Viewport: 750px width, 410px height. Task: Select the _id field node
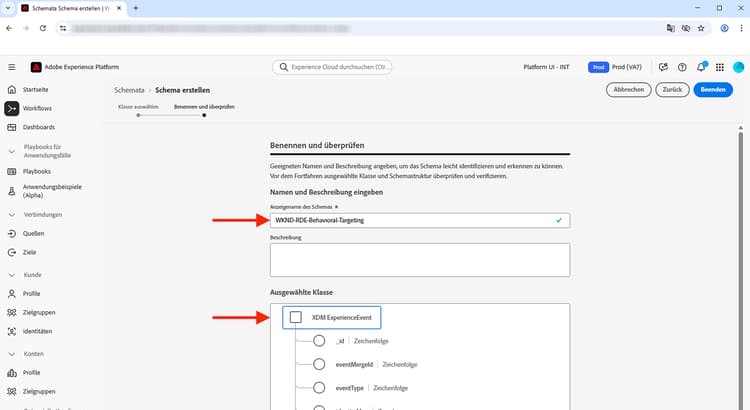[x=319, y=341]
